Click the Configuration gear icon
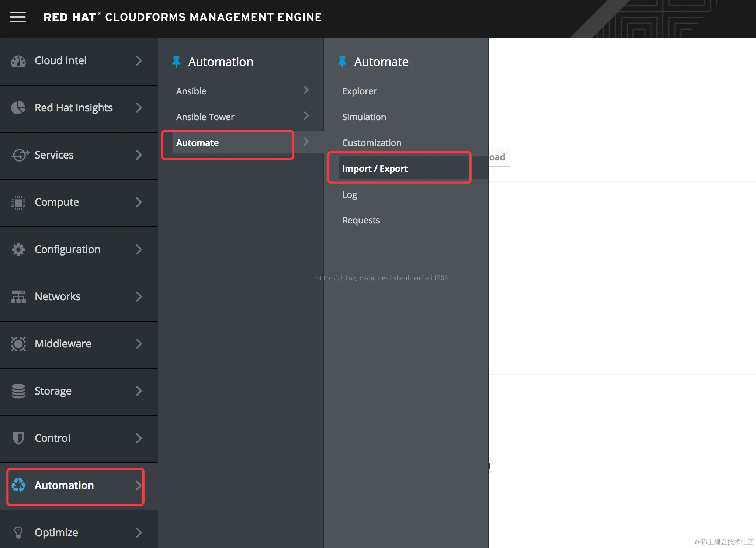 pyautogui.click(x=18, y=250)
